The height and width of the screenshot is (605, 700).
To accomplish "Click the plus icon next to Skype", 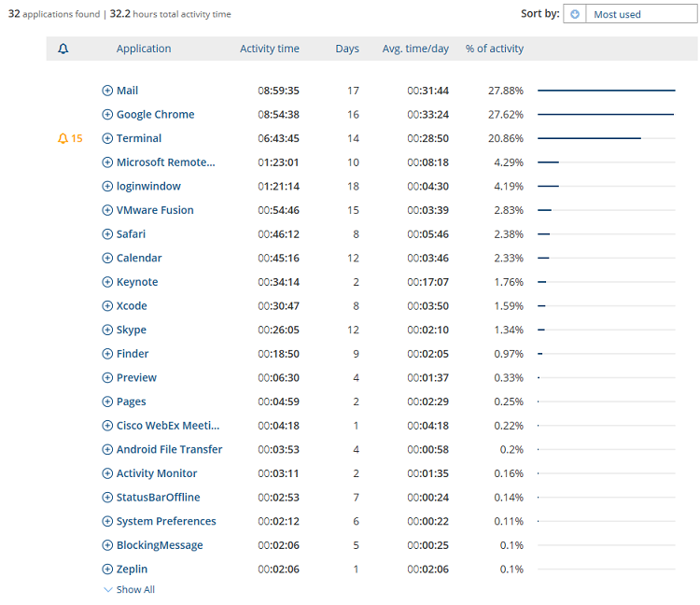I will click(x=107, y=331).
